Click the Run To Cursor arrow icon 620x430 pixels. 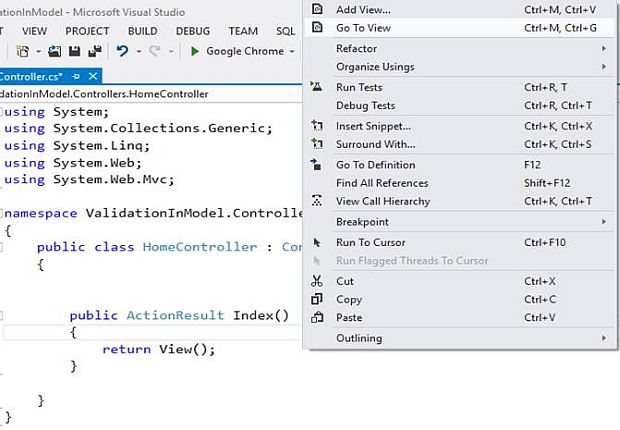pyautogui.click(x=317, y=242)
